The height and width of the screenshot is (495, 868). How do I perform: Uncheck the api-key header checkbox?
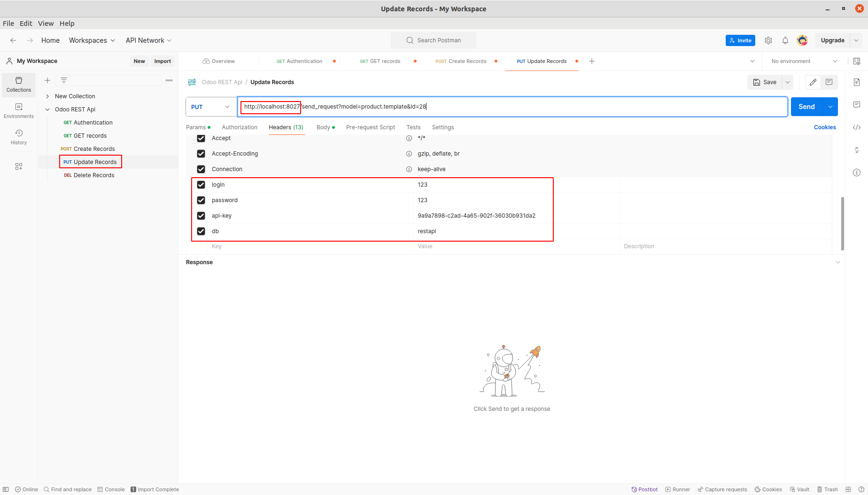[201, 216]
